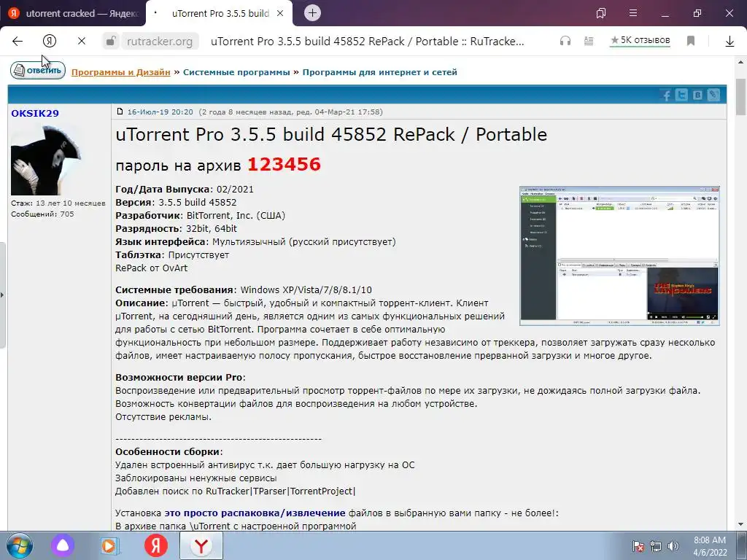Click the 'это просто распаковка/извлечение' bold text

pos(255,513)
